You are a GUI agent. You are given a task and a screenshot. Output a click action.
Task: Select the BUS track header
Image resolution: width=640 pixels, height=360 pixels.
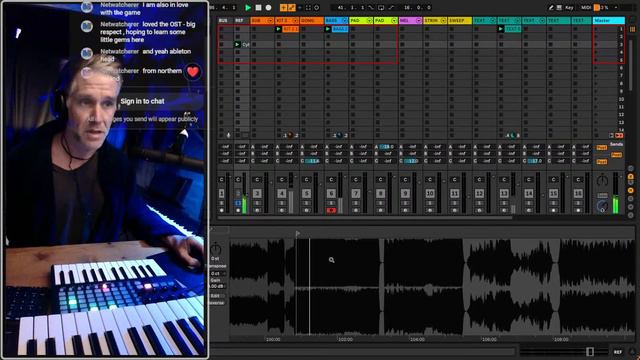[x=225, y=20]
